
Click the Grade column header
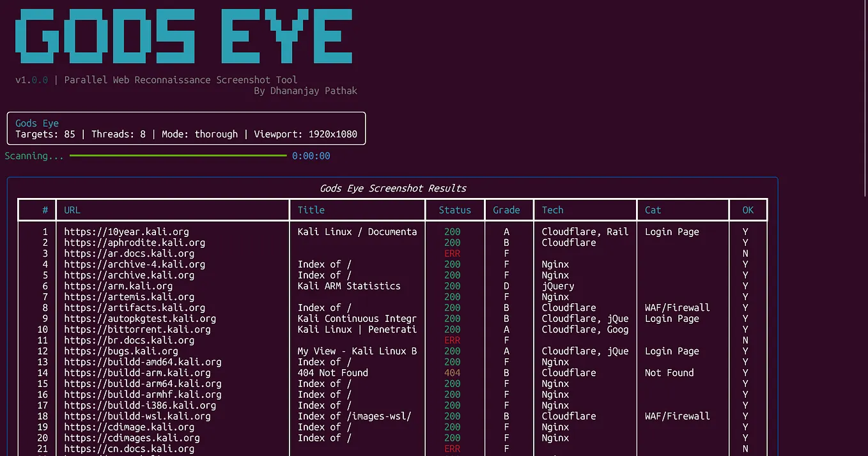point(506,210)
